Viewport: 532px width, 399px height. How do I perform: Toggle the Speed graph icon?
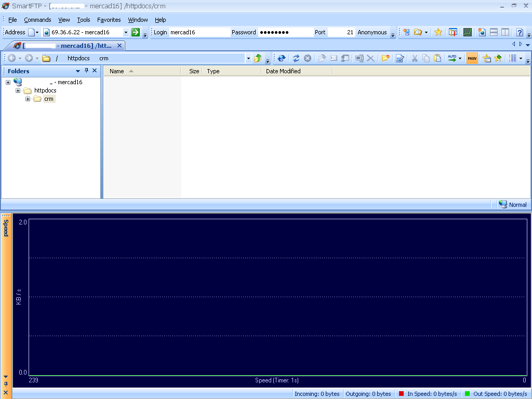pos(468,32)
